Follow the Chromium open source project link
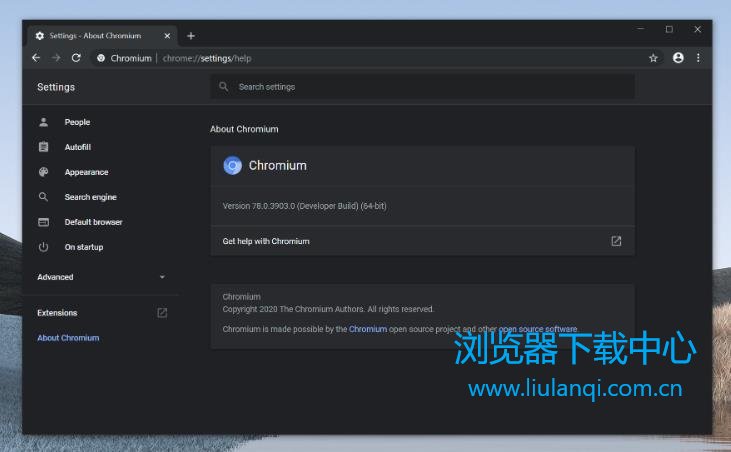731x452 pixels. point(368,329)
